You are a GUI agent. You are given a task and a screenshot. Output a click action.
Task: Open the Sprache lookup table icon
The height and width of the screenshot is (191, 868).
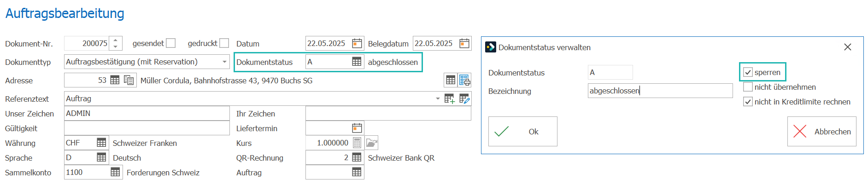point(101,157)
